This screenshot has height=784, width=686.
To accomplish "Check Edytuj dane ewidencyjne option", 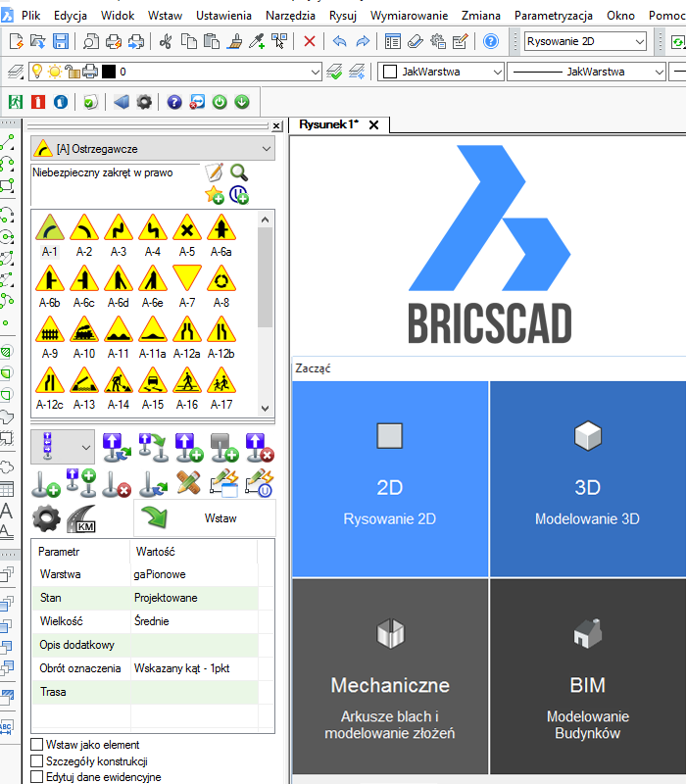I will [x=36, y=776].
